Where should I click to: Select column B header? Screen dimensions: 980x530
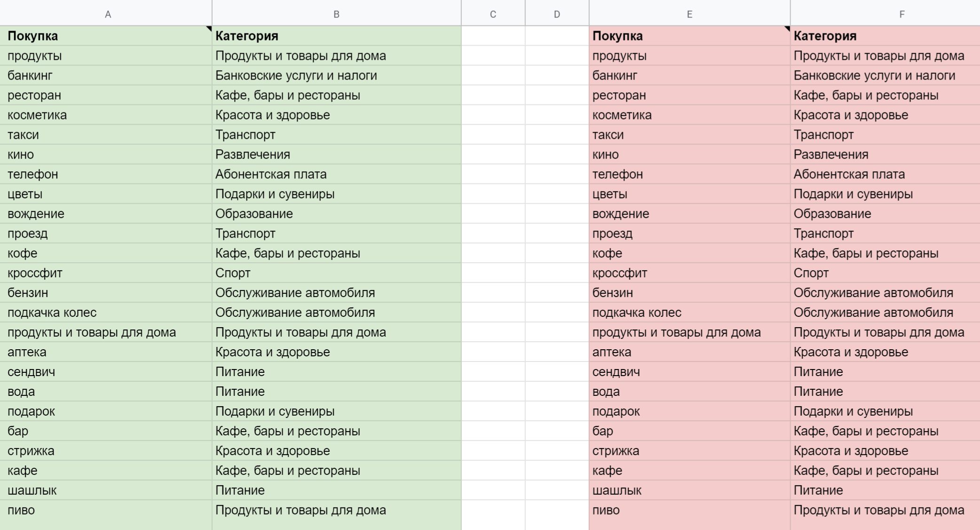click(337, 13)
